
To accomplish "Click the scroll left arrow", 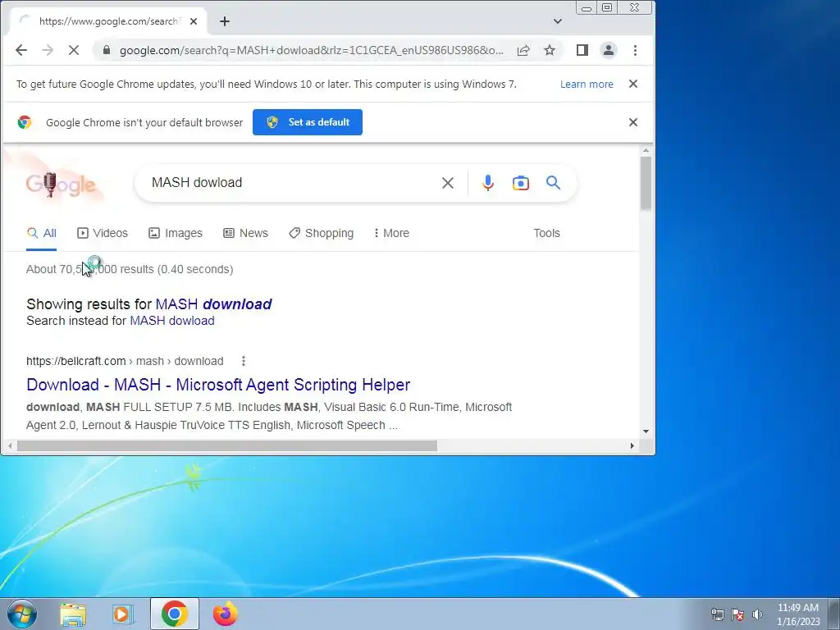I will (x=10, y=445).
